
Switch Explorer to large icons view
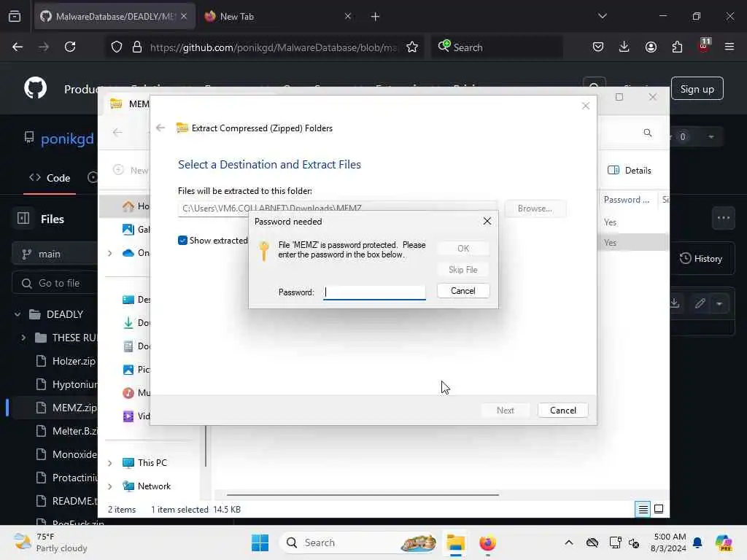click(x=659, y=510)
